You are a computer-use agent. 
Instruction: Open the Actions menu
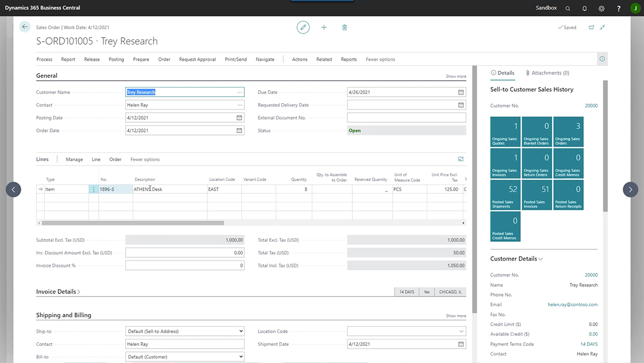point(300,59)
